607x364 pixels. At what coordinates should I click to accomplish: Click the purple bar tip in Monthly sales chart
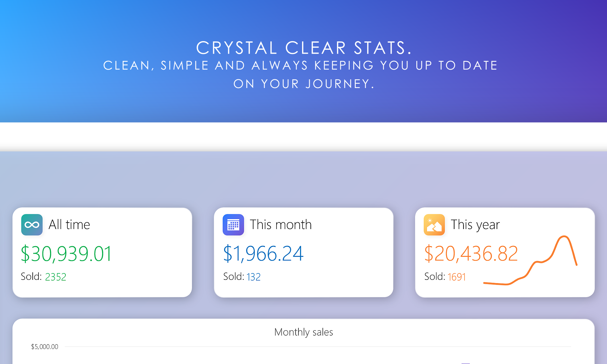pyautogui.click(x=465, y=363)
